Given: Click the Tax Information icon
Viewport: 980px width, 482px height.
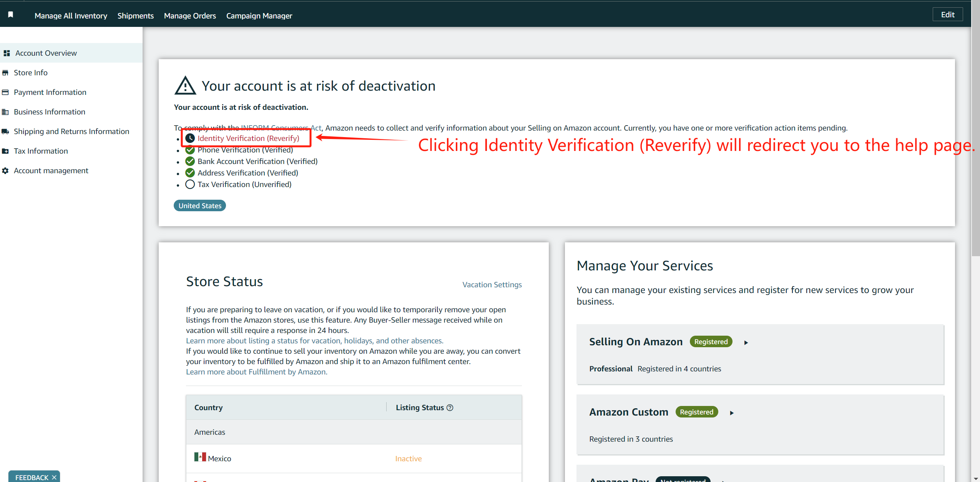Looking at the screenshot, I should [5, 151].
